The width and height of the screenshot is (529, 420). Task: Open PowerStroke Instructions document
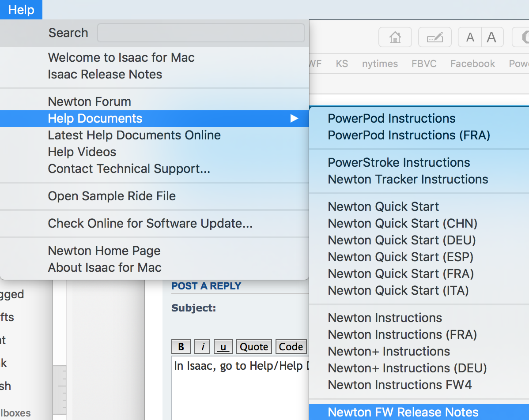(419, 163)
